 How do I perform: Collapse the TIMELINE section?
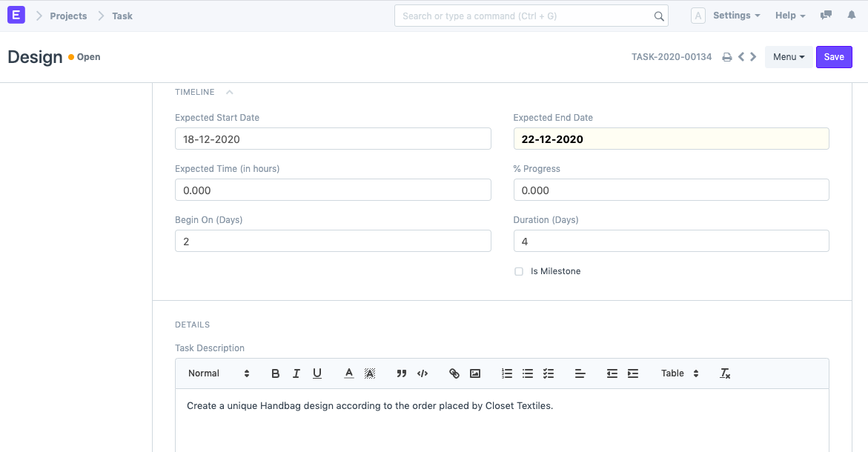[x=229, y=91]
